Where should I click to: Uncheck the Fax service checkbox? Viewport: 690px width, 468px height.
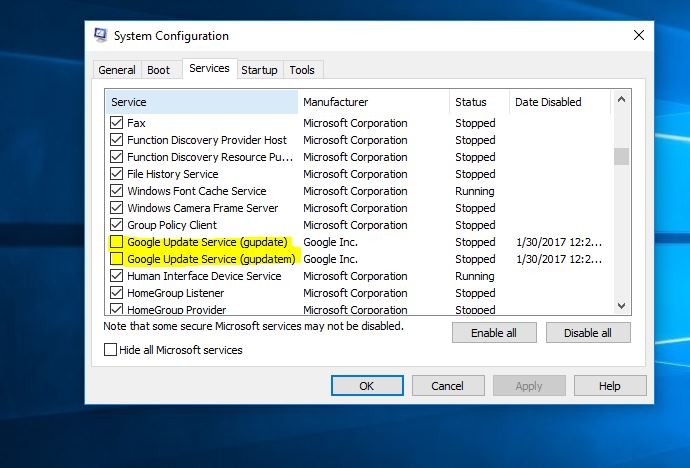[116, 123]
